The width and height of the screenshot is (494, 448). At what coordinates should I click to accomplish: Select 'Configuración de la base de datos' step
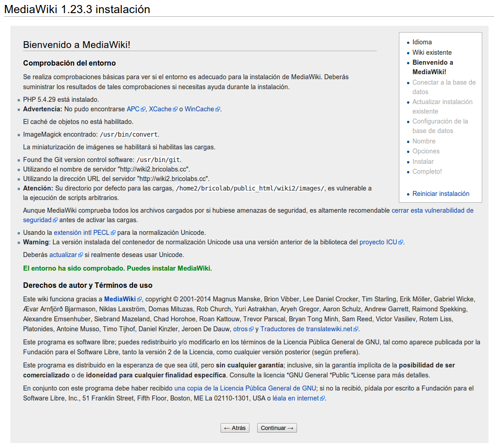(440, 126)
